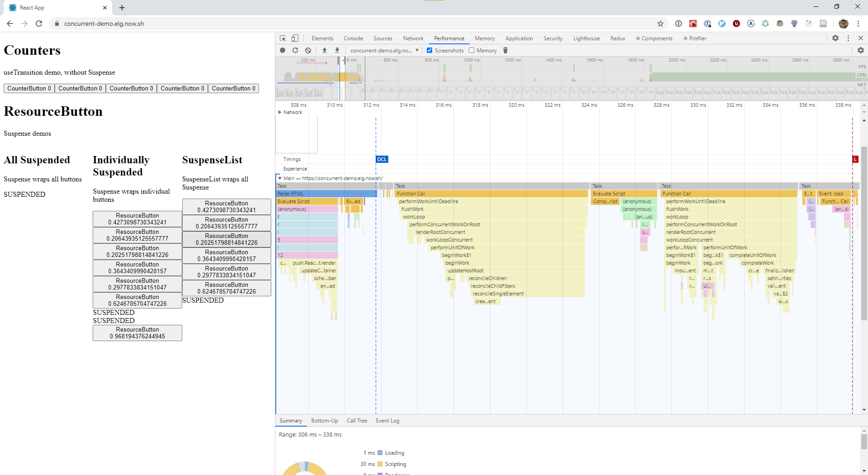
Task: Go back to the previous page
Action: click(10, 24)
